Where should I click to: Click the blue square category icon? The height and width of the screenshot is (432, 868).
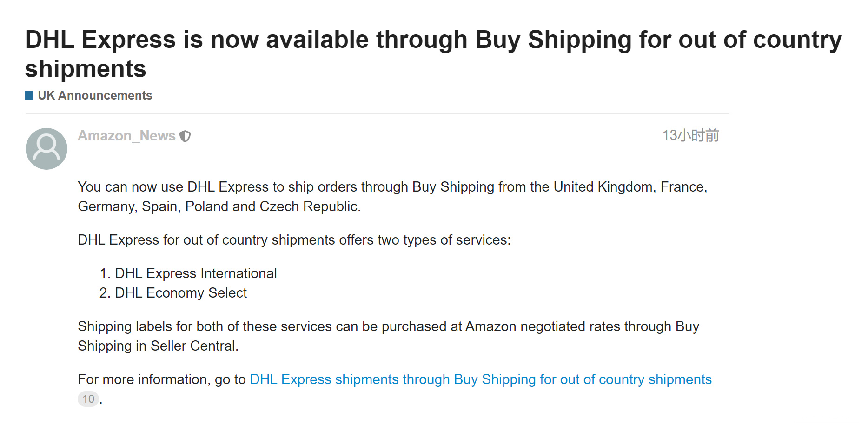coord(29,95)
